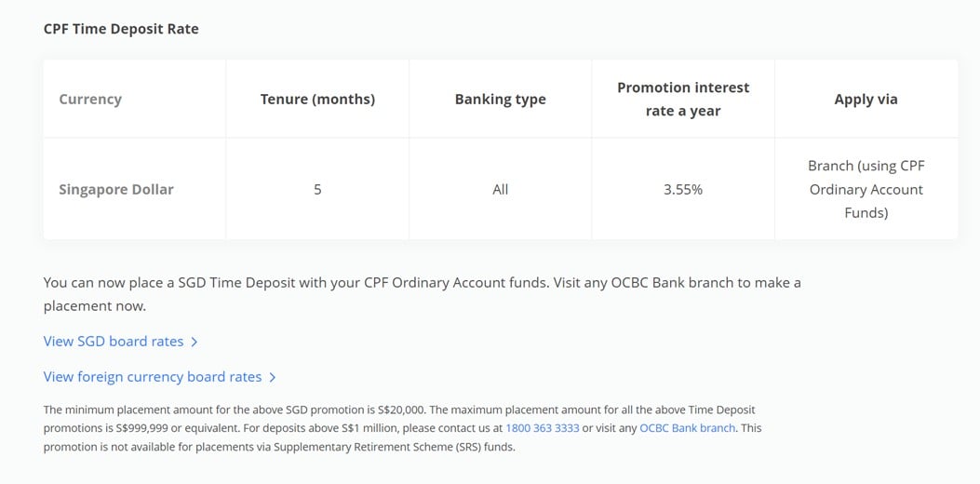Screen dimensions: 980x484
Task: Click the banking type All cell
Action: 500,190
